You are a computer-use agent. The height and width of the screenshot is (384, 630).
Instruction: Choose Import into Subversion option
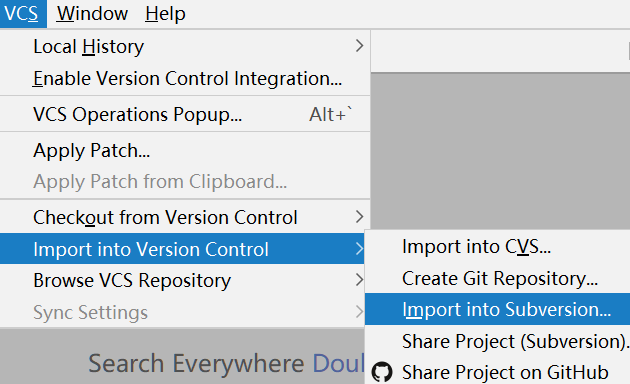(x=497, y=309)
